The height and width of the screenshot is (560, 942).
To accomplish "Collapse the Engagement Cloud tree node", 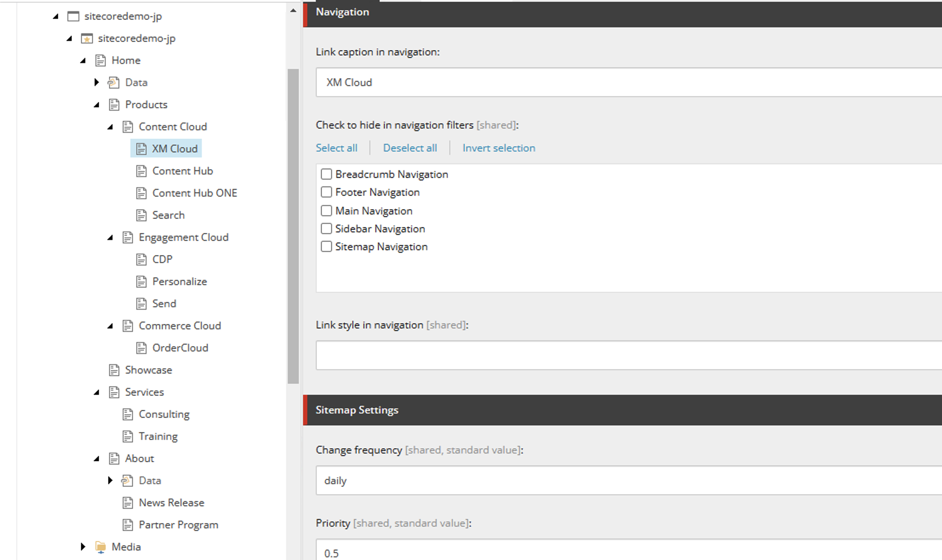I will [x=110, y=238].
